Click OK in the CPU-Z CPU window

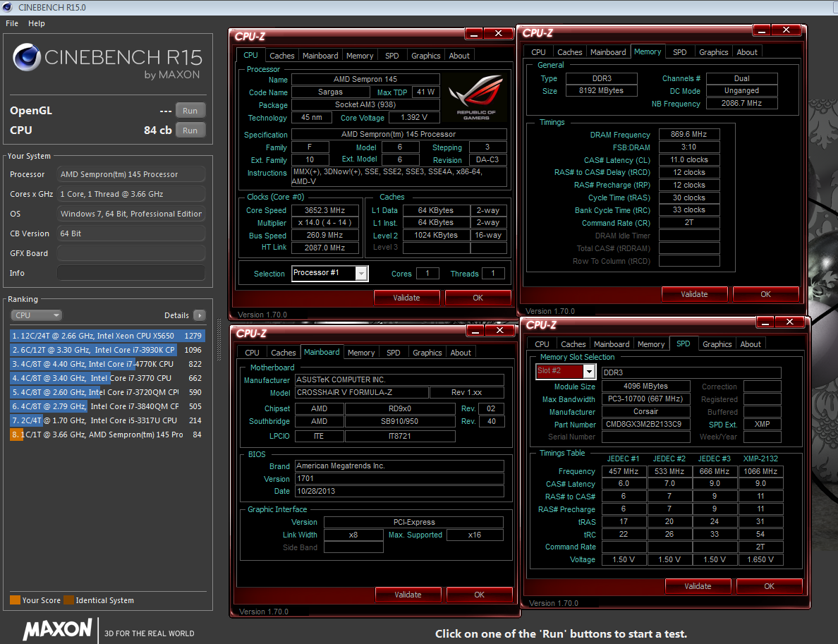coord(478,298)
